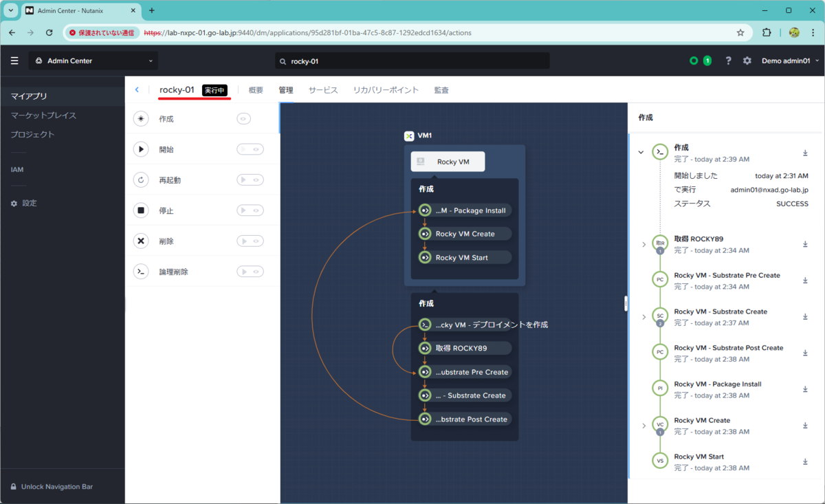Select the Substrate Pre Create canvas node

465,372
